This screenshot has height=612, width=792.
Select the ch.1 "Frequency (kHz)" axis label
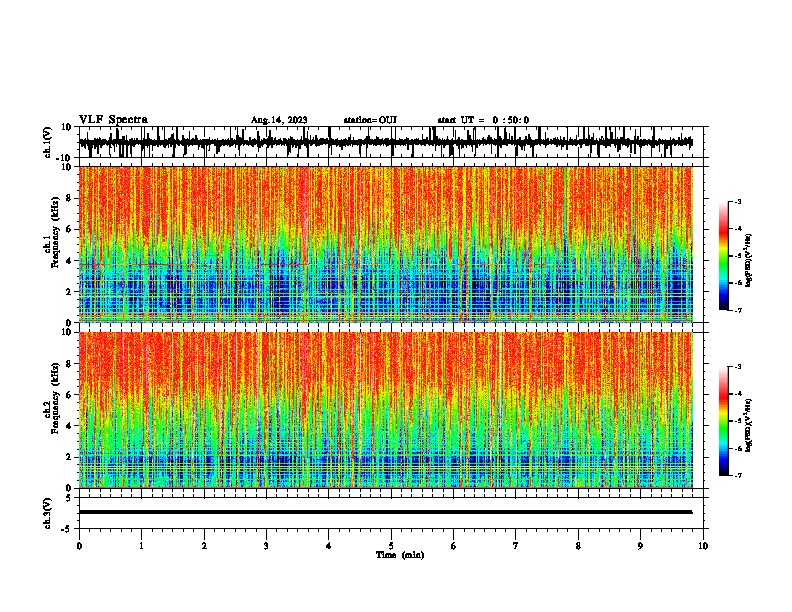tap(55, 233)
